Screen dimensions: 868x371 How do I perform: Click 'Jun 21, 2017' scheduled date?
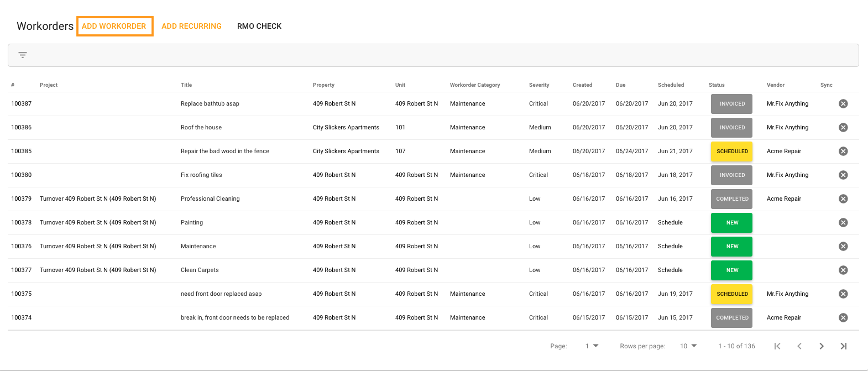675,151
